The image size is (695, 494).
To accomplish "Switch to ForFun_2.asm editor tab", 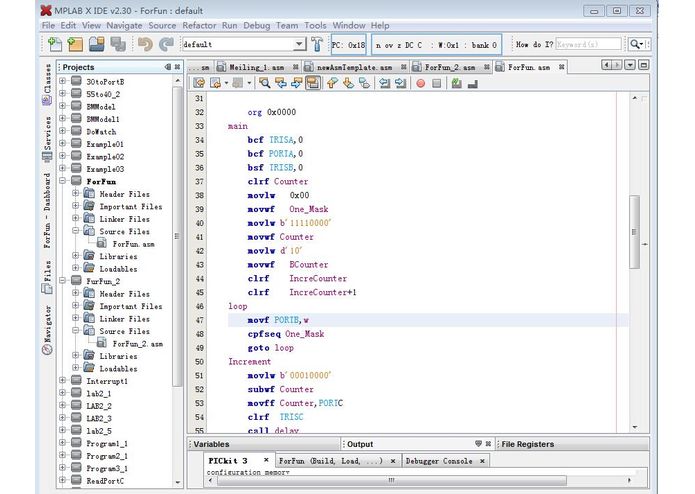I will [x=450, y=67].
